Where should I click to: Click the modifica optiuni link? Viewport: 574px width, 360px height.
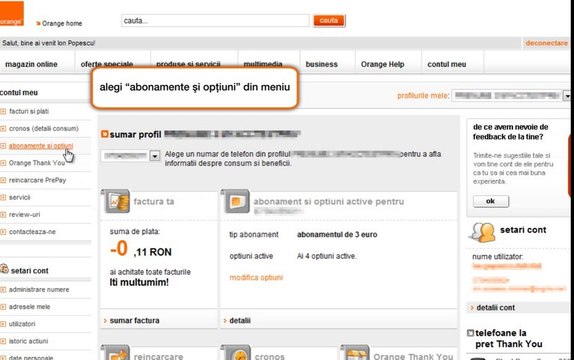(256, 278)
